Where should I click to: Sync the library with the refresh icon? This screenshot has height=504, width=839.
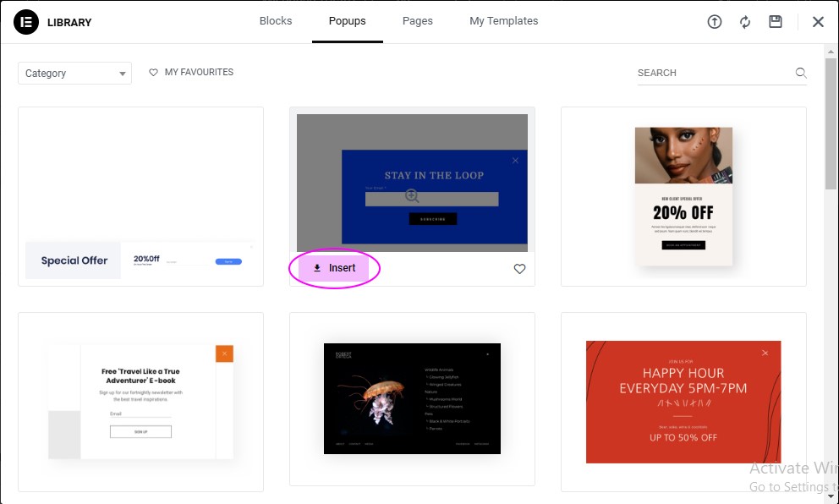tap(745, 22)
